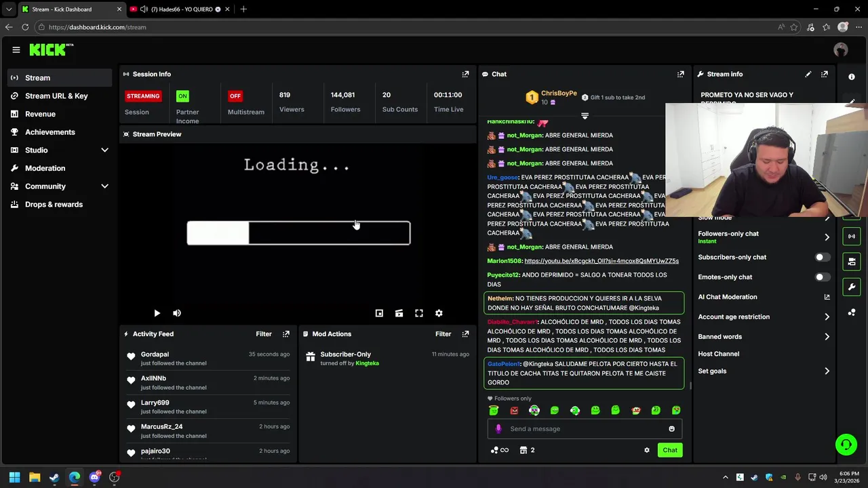Click the browser address bar
Image resolution: width=868 pixels, height=488 pixels.
[407, 27]
